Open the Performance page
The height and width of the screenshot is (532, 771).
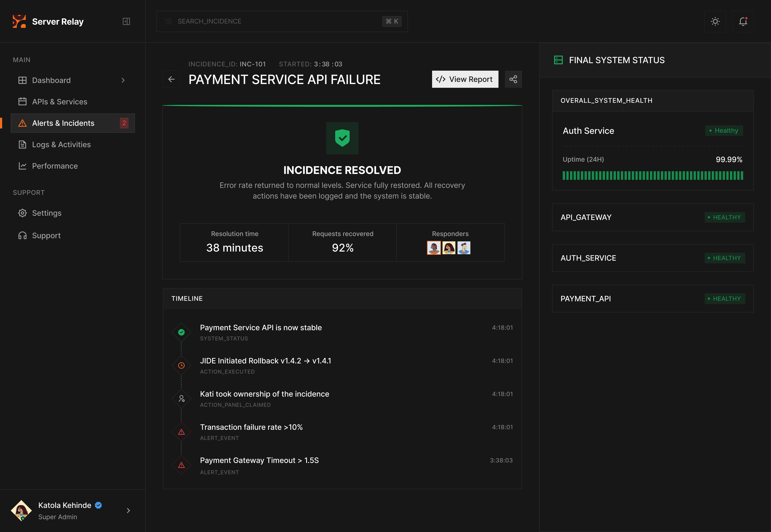pos(55,166)
